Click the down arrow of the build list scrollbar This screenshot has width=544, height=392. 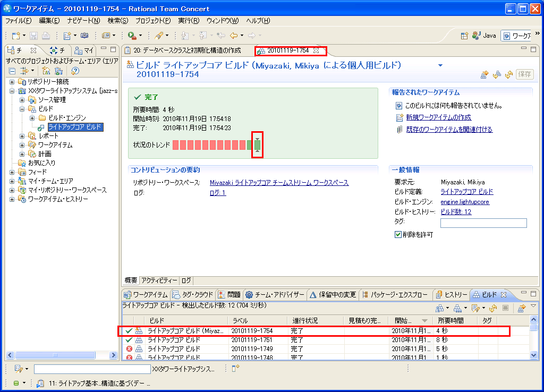click(533, 355)
